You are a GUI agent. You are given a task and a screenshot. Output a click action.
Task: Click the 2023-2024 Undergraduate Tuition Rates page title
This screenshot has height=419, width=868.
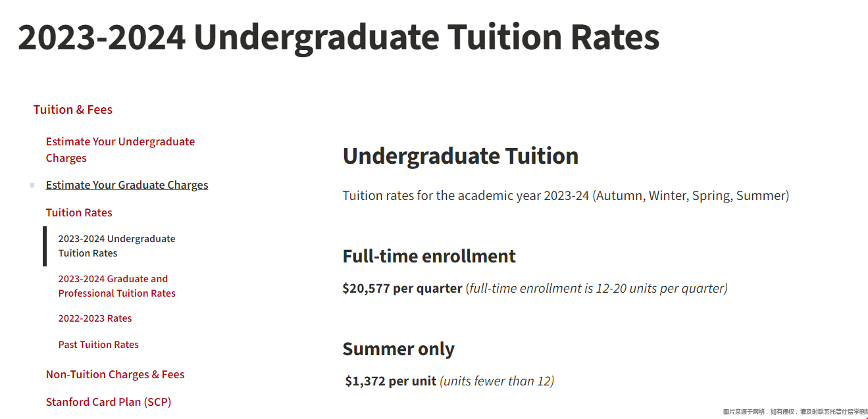(338, 37)
